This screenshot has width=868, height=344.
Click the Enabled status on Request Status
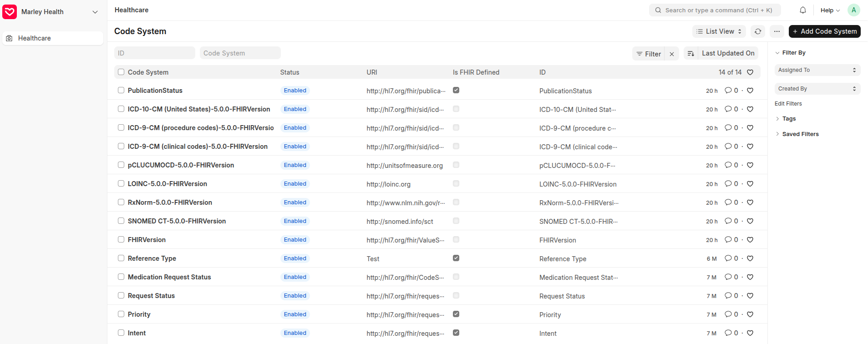tap(295, 296)
